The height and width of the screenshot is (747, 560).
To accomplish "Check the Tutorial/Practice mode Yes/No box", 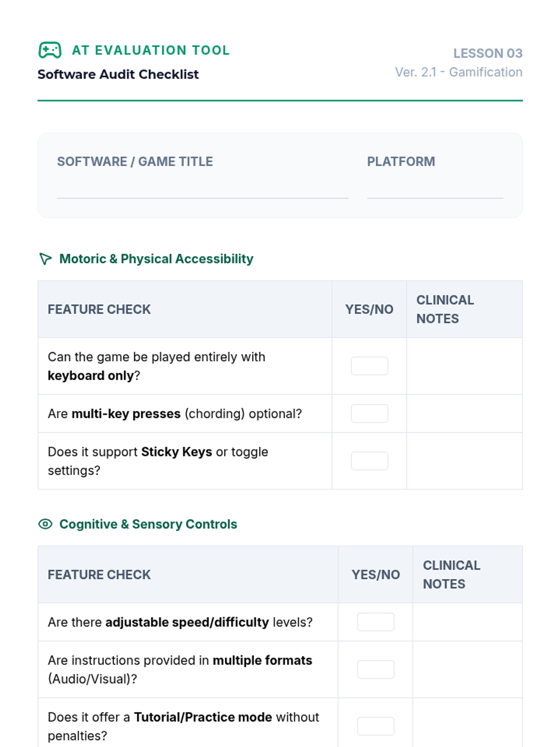I will [376, 726].
